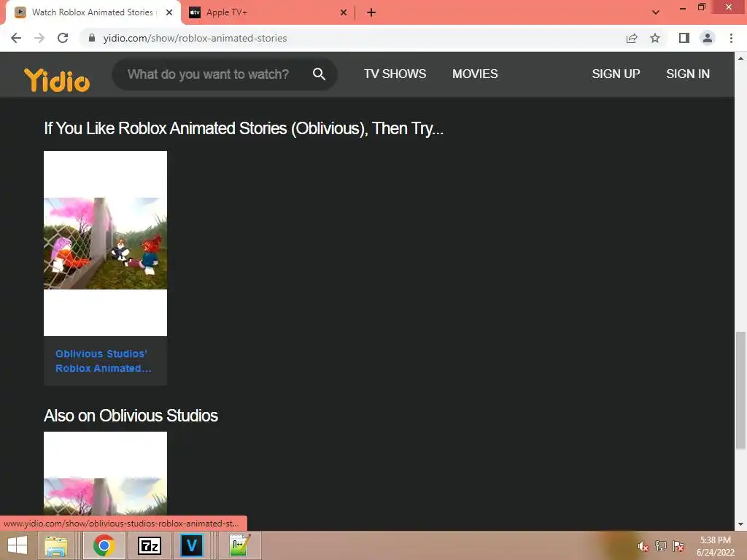
Task: Restore down the Chrome window
Action: click(x=701, y=7)
